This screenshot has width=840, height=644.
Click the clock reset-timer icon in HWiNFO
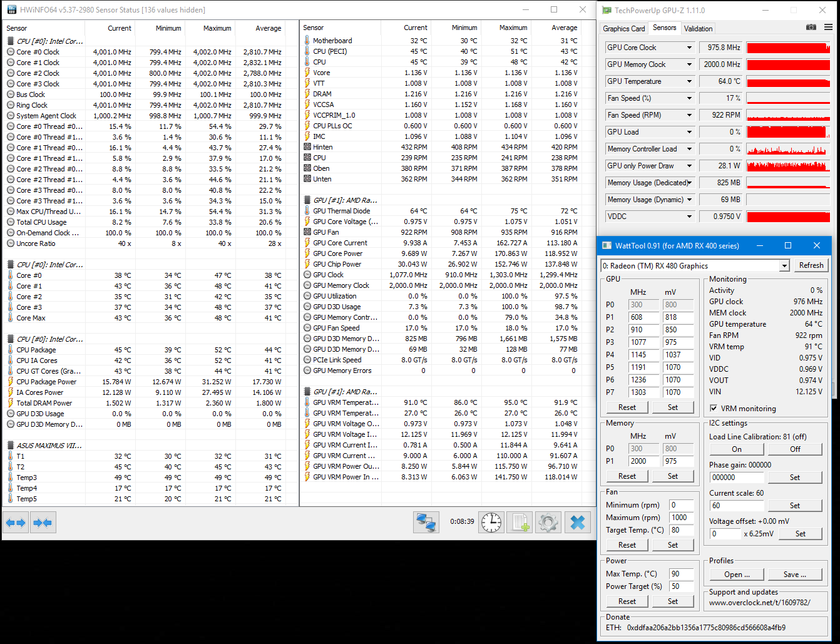pyautogui.click(x=491, y=522)
